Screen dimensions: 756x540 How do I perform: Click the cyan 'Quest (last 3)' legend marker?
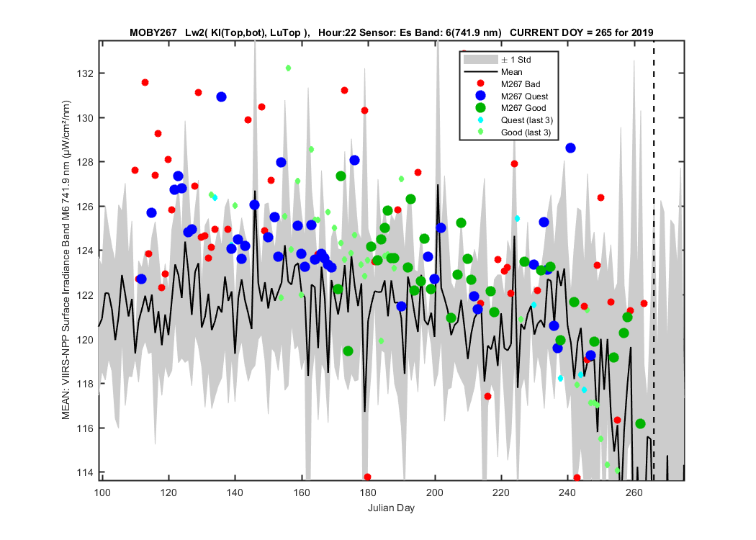tap(480, 120)
